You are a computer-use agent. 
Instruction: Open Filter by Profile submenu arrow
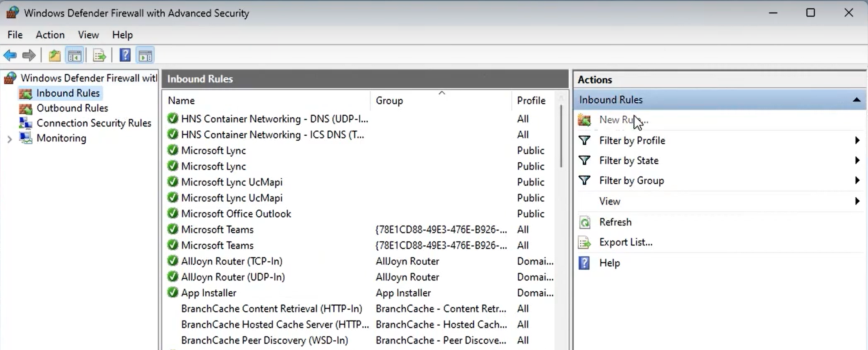point(857,141)
